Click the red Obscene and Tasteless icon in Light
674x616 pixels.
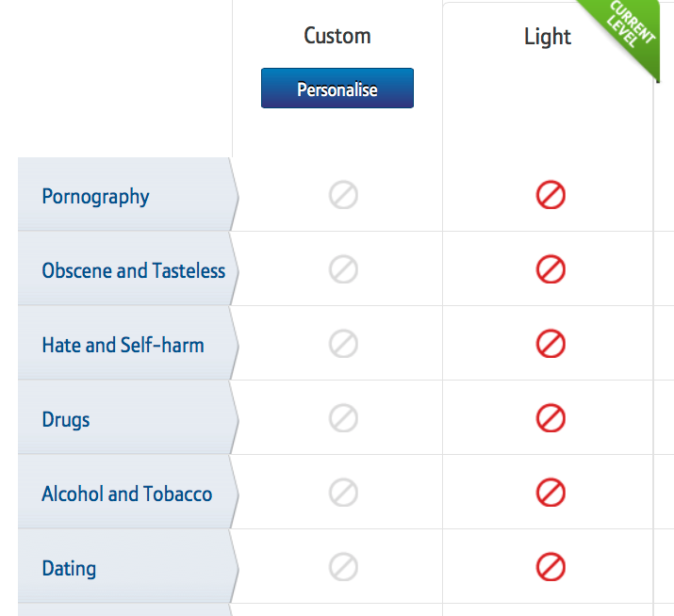tap(551, 269)
